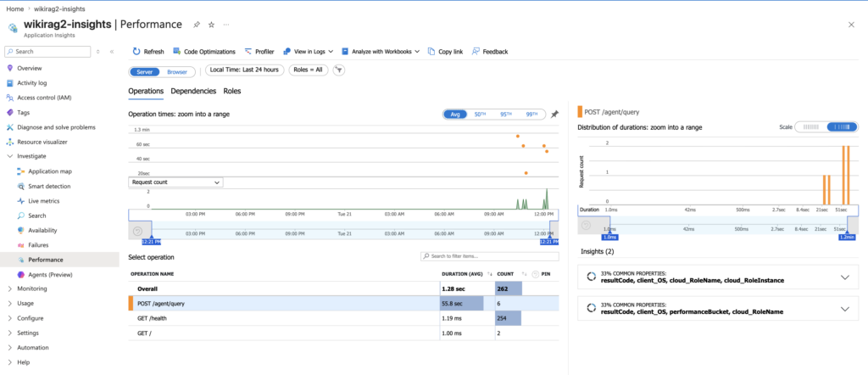Viewport: 868px width, 375px height.
Task: Switch to the Browser view toggle
Action: pyautogui.click(x=177, y=71)
